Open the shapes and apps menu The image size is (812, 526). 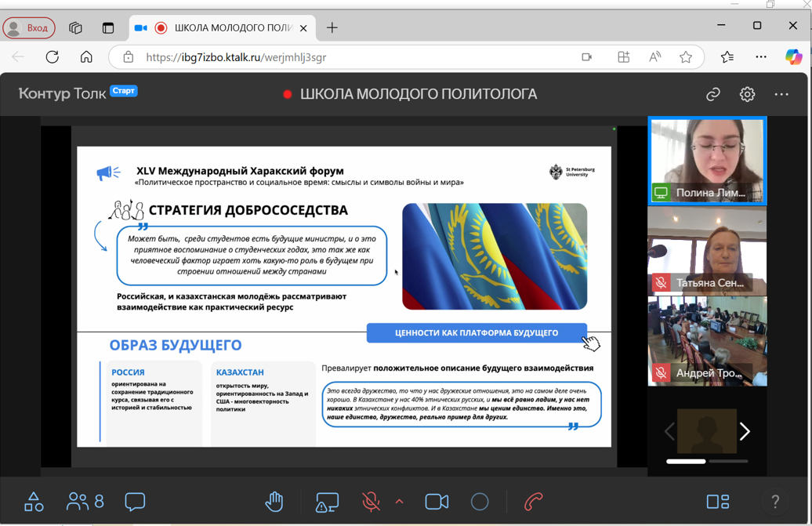pyautogui.click(x=34, y=502)
